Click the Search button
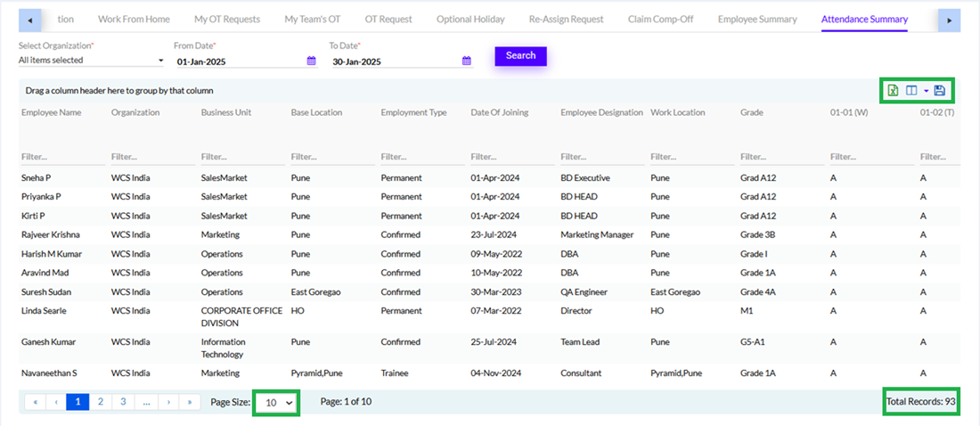Screen dimensions: 980x426 (x=520, y=56)
